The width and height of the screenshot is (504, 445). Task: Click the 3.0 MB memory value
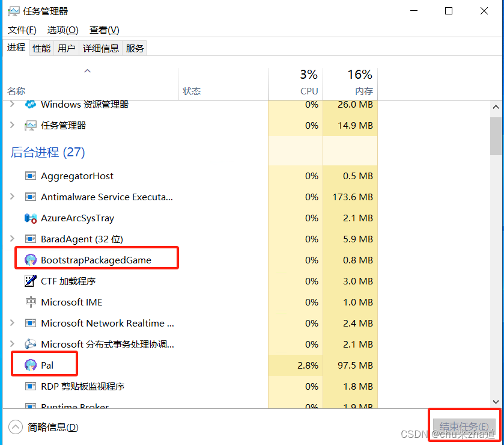358,281
